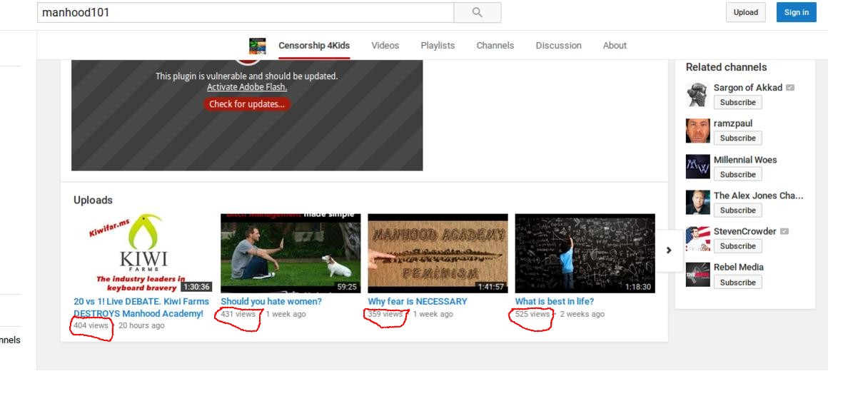Open StevenCrowder channel avatar
The width and height of the screenshot is (868, 411).
(x=697, y=238)
